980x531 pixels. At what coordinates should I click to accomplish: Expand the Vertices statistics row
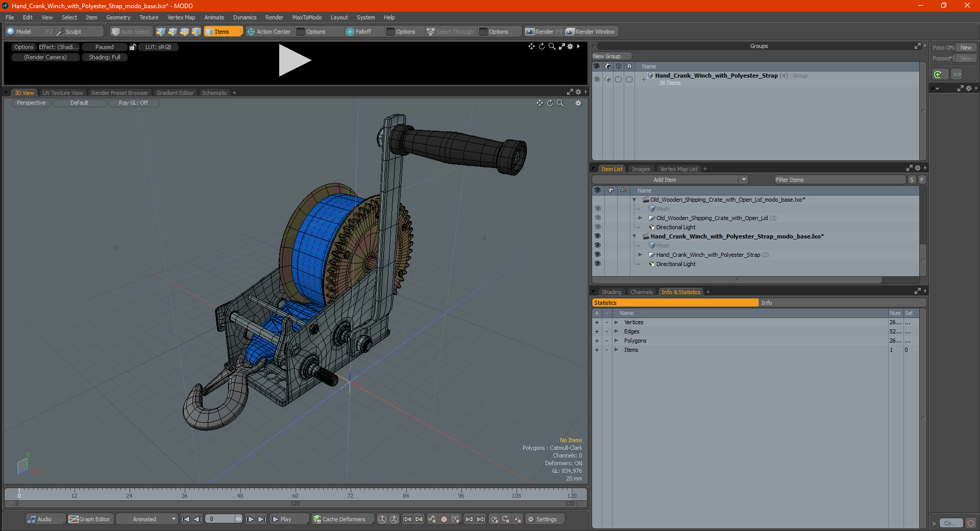[x=616, y=322]
